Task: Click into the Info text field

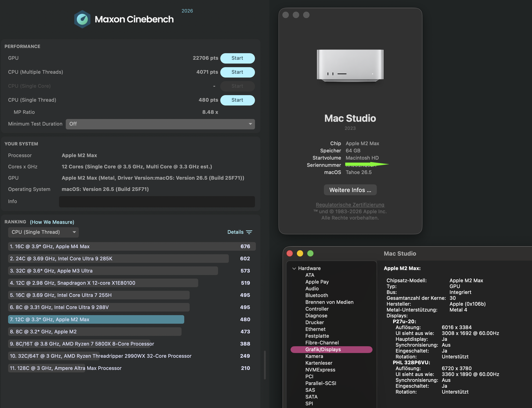Action: click(x=157, y=201)
